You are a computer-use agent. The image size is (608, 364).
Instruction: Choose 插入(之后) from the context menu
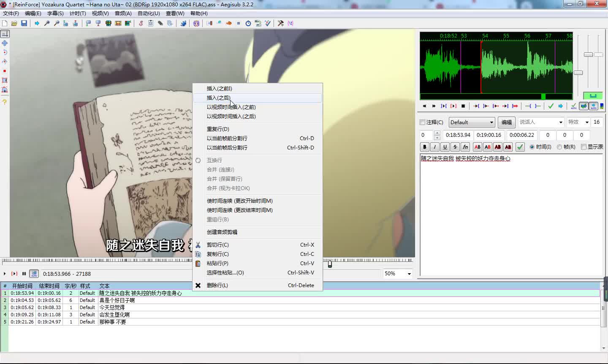point(258,98)
